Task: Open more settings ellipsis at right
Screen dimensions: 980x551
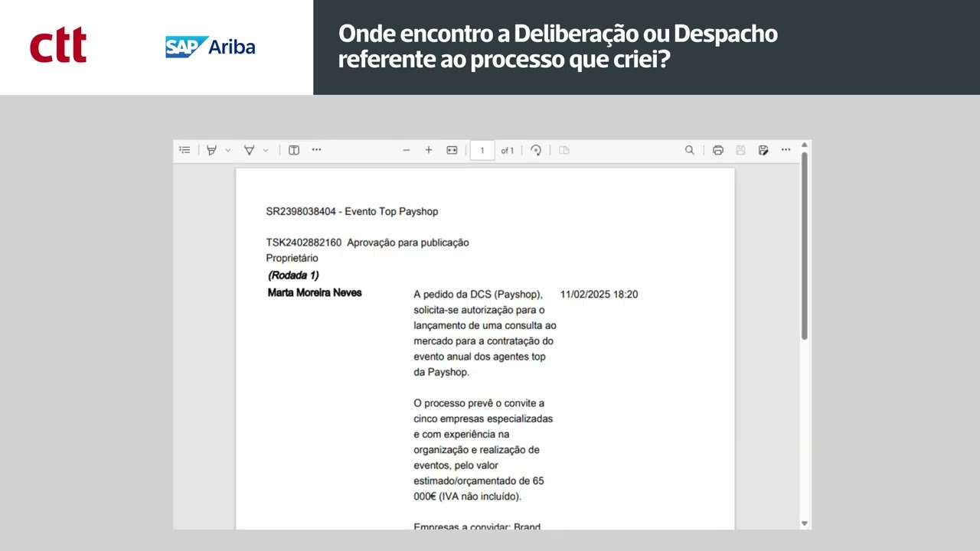Action: point(786,150)
